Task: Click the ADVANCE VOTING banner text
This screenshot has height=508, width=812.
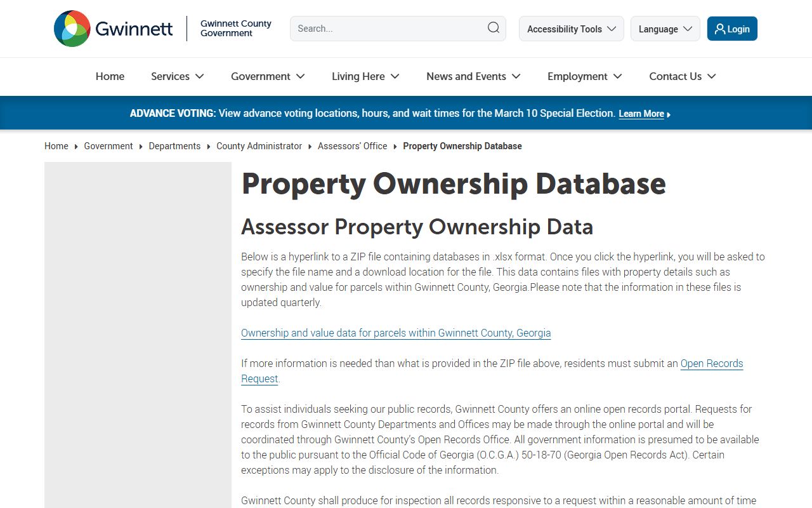Action: pyautogui.click(x=173, y=113)
